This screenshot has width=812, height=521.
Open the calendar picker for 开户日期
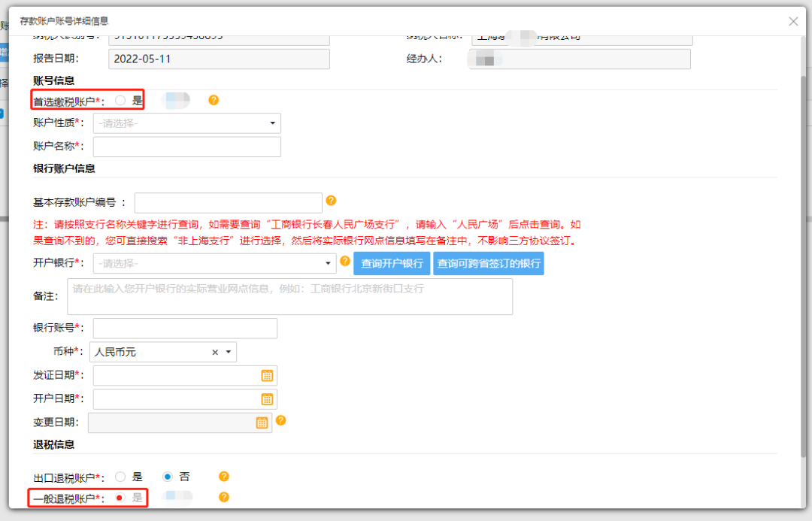(x=267, y=398)
